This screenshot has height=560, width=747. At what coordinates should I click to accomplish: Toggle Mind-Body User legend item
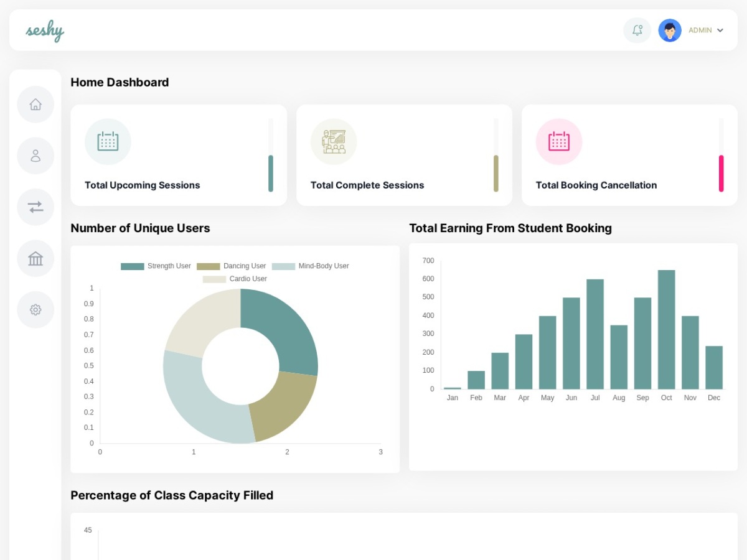(x=311, y=266)
